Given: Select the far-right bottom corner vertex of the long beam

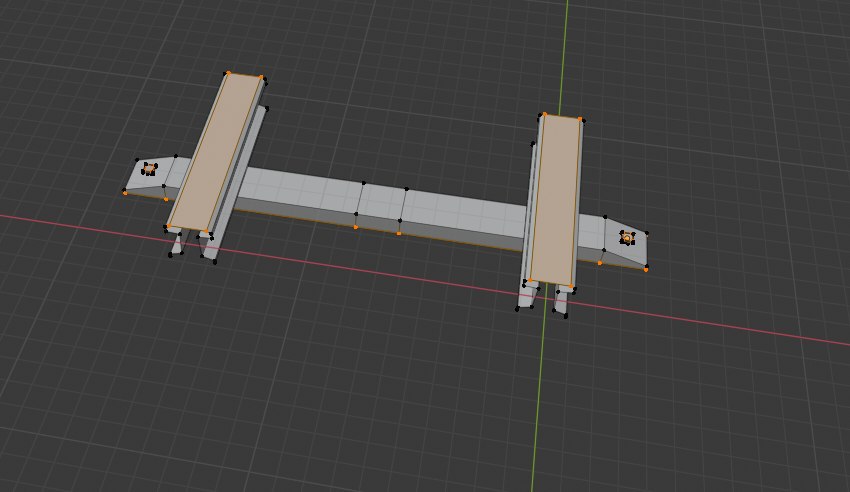Looking at the screenshot, I should (646, 269).
